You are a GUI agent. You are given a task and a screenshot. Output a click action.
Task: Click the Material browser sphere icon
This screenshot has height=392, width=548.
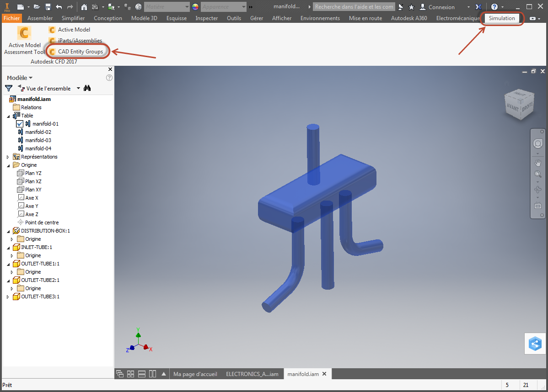click(x=139, y=7)
